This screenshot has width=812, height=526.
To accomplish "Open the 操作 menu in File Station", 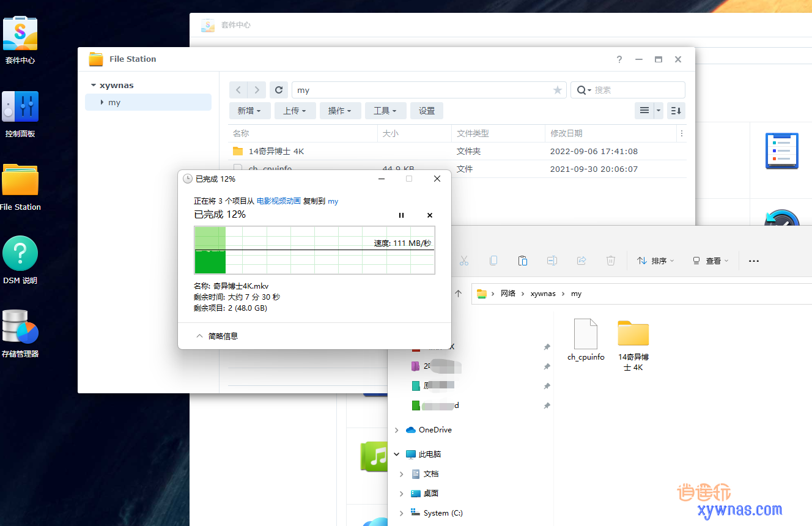I will [x=341, y=111].
